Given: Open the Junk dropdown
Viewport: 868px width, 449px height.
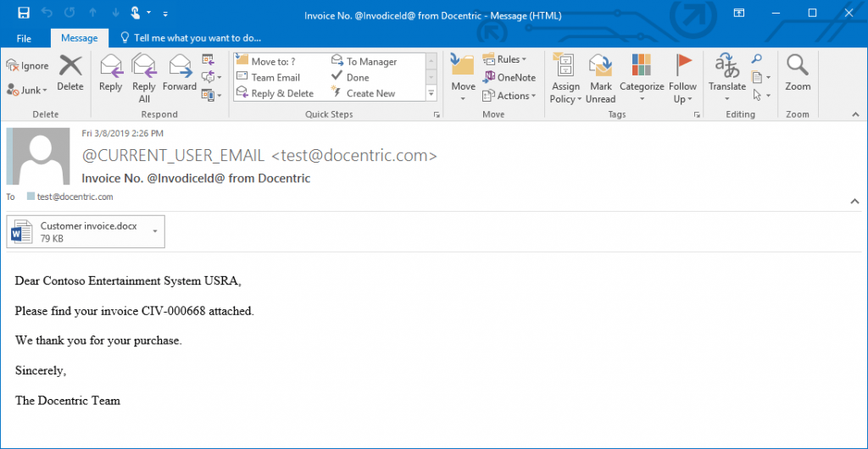Looking at the screenshot, I should (27, 90).
